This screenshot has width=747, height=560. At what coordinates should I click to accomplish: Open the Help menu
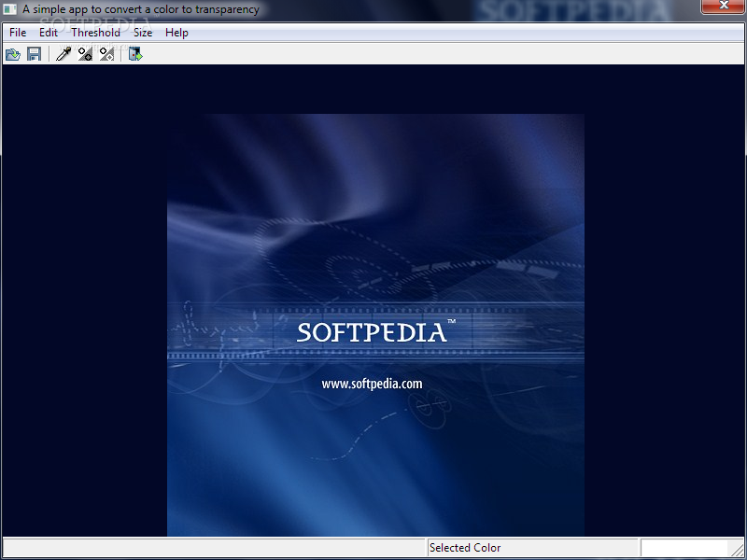(176, 33)
